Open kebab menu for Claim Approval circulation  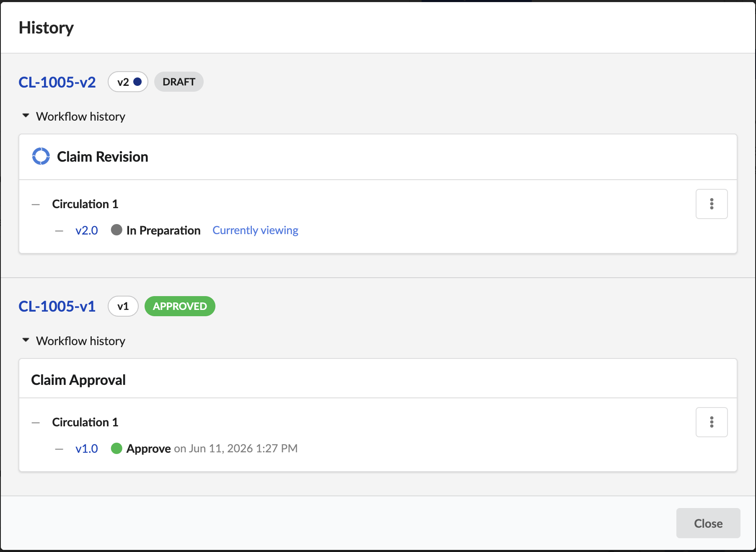tap(712, 422)
